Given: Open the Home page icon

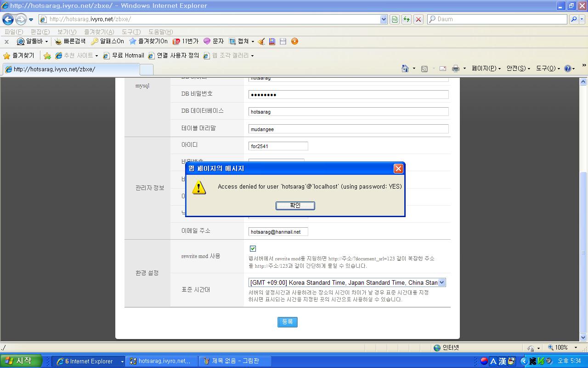Looking at the screenshot, I should tap(405, 69).
